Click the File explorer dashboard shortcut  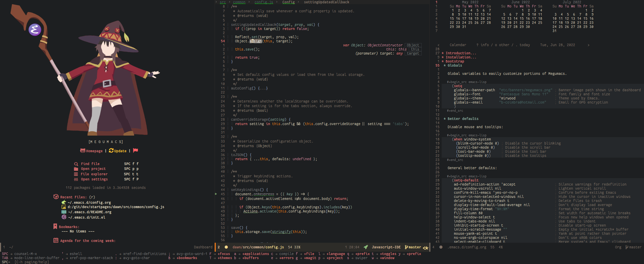pyautogui.click(x=94, y=174)
